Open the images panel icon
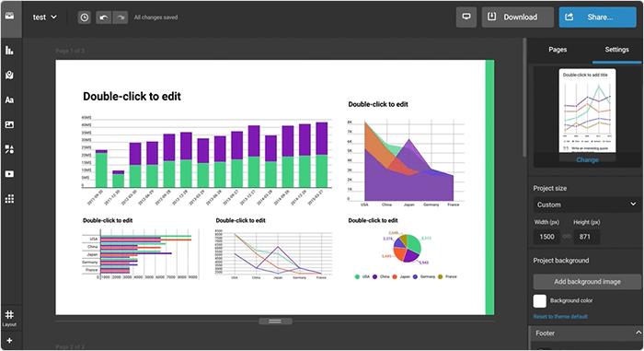Screen dimensions: 644x351 (9, 124)
